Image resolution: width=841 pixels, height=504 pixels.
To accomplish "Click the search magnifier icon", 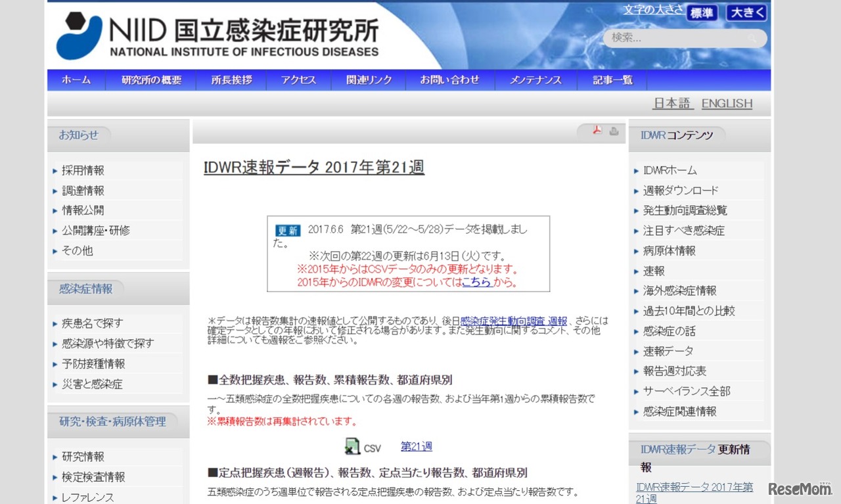I will 752,38.
